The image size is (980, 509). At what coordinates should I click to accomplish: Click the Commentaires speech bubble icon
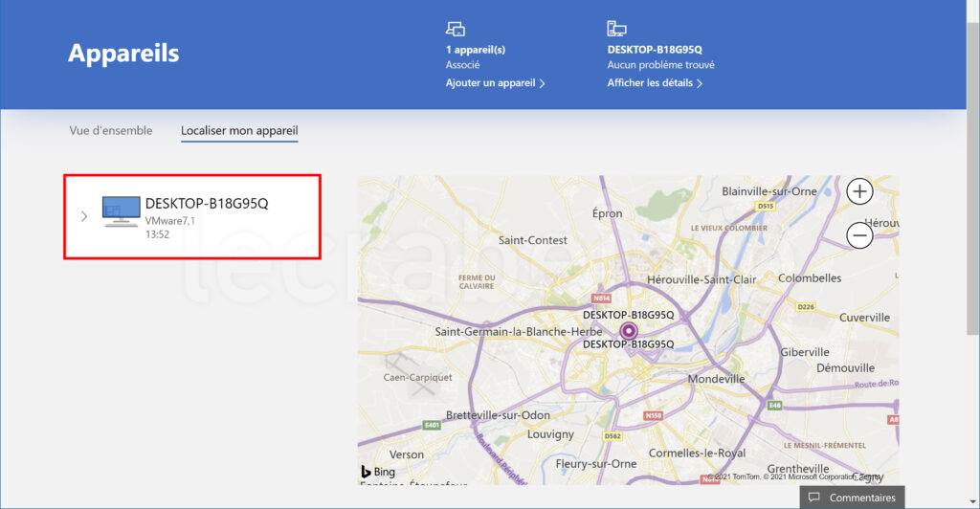(x=813, y=498)
